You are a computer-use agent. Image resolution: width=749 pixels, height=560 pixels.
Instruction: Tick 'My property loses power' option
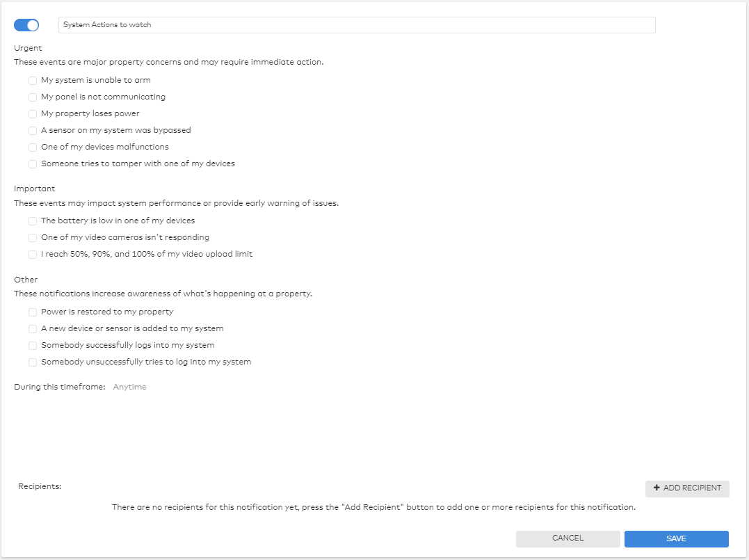pos(33,113)
